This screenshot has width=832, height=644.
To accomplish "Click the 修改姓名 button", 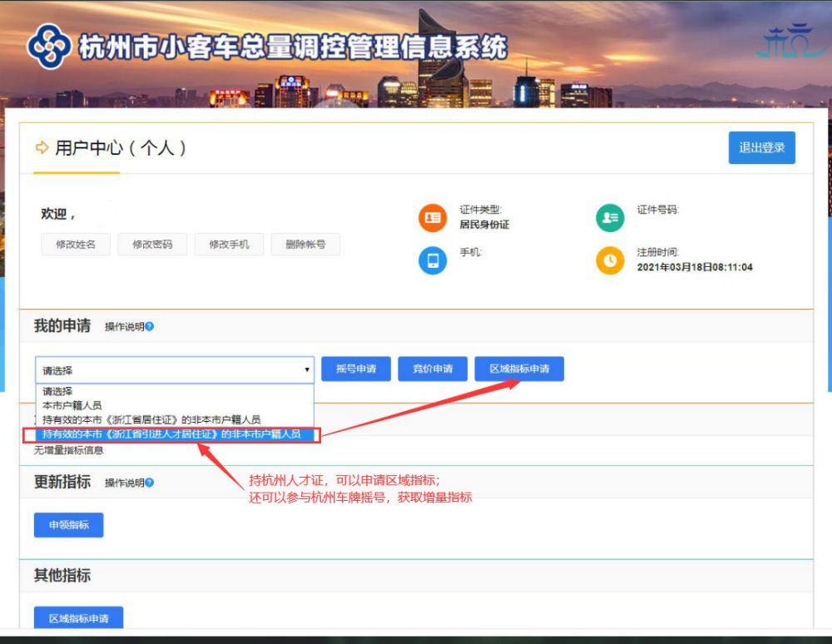I will (x=76, y=244).
